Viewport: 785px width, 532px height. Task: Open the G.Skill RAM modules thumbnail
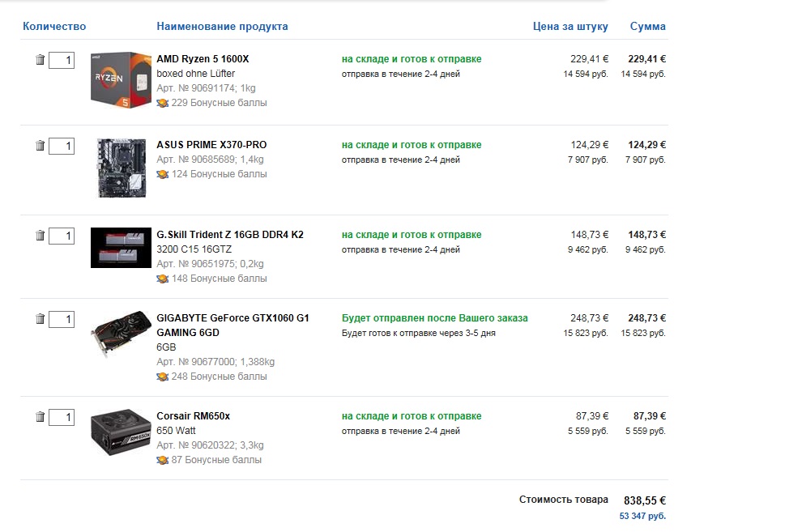(x=121, y=247)
